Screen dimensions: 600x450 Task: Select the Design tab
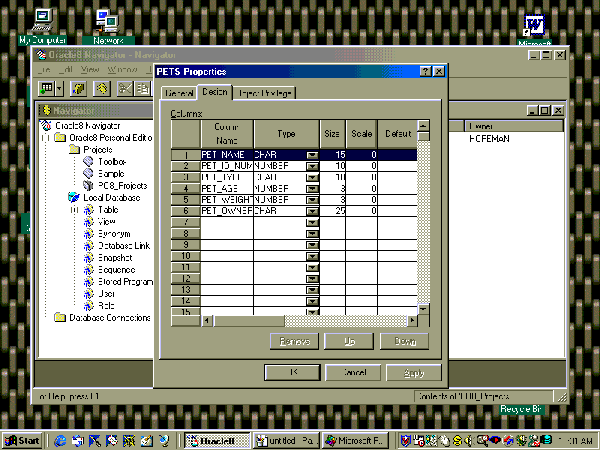(x=215, y=92)
